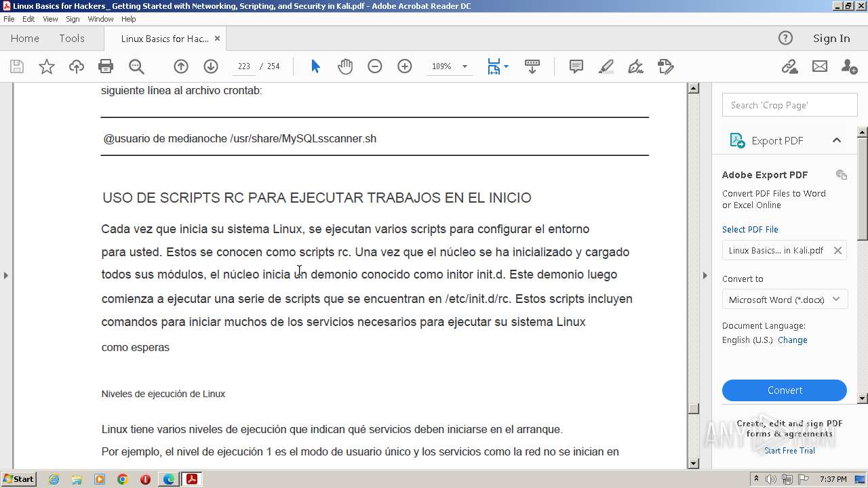
Task: Open Chrome from the taskbar
Action: [123, 479]
